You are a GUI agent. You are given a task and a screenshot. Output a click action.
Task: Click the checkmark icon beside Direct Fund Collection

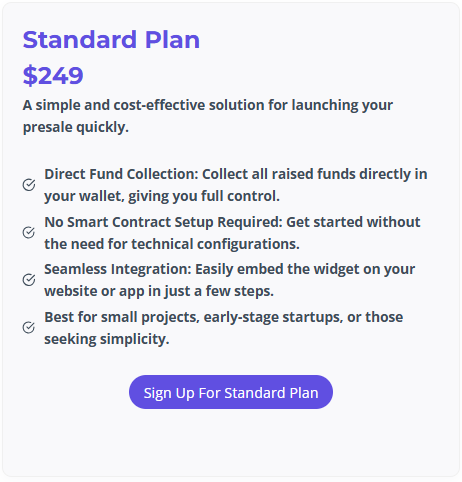[x=29, y=185]
